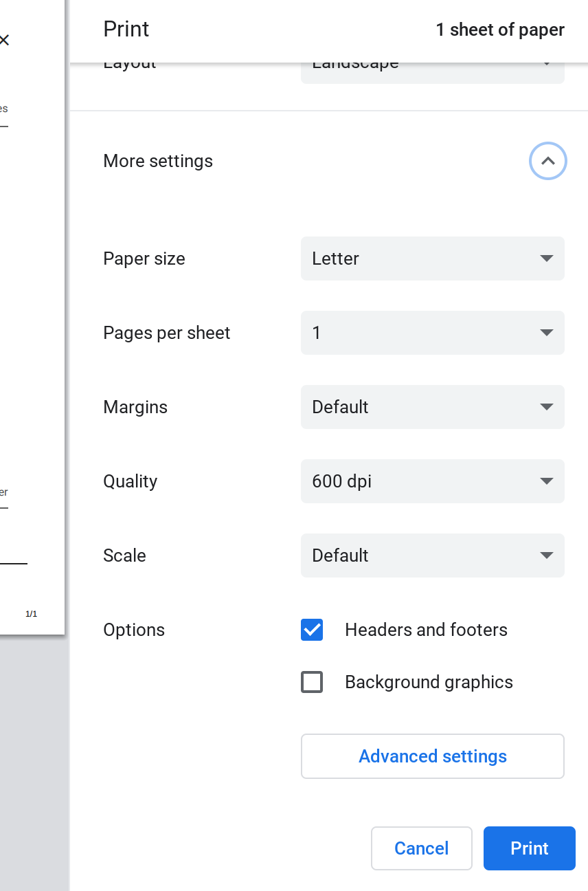
Task: Collapse the More settings chevron icon
Action: (x=547, y=161)
